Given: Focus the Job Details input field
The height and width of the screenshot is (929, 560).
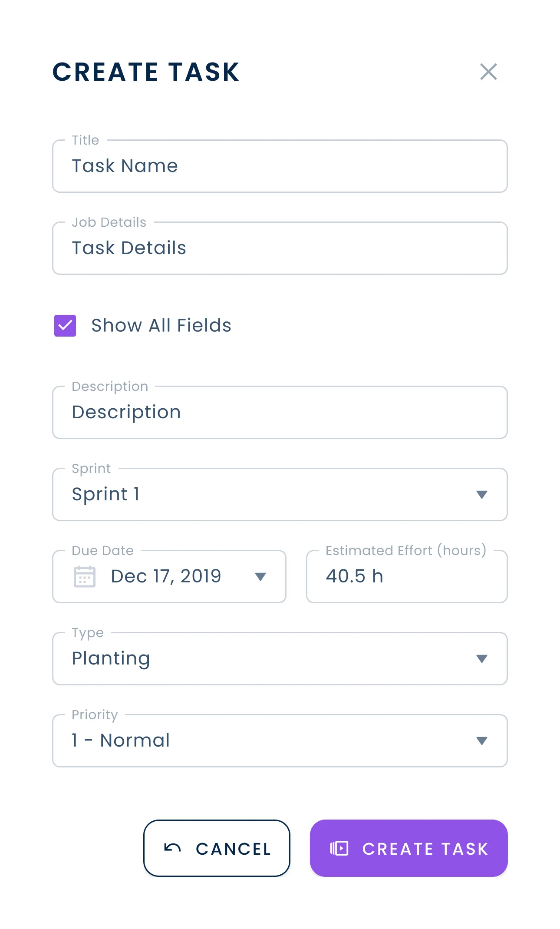Looking at the screenshot, I should point(280,248).
